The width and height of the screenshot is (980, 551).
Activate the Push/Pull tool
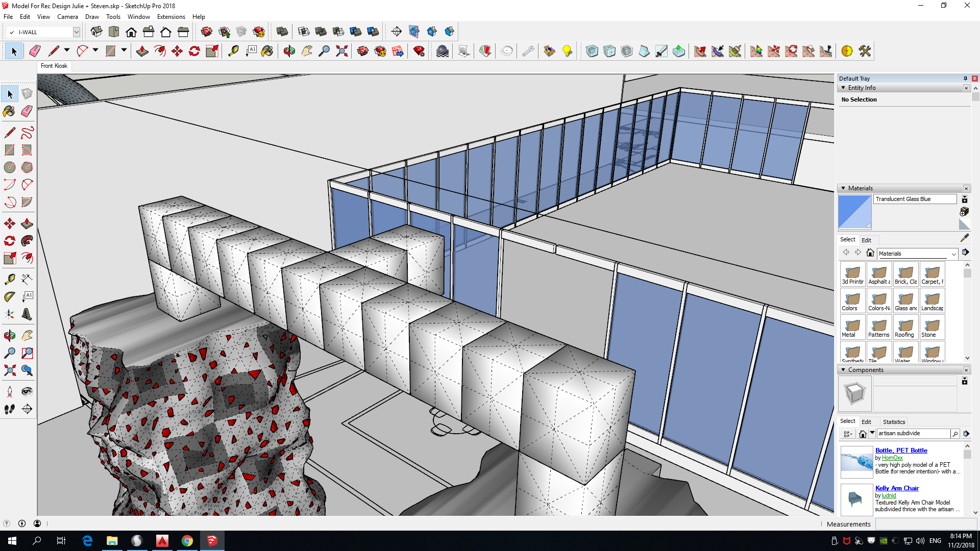(x=27, y=223)
